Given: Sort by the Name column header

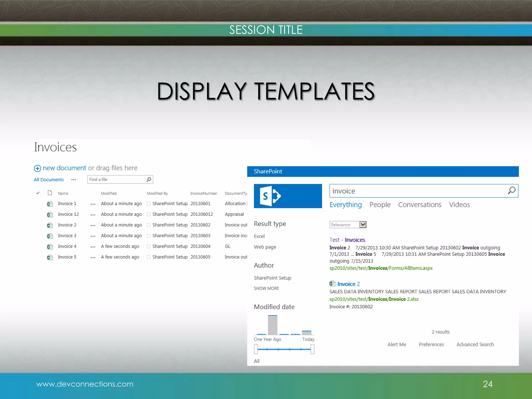Looking at the screenshot, I should [x=63, y=193].
